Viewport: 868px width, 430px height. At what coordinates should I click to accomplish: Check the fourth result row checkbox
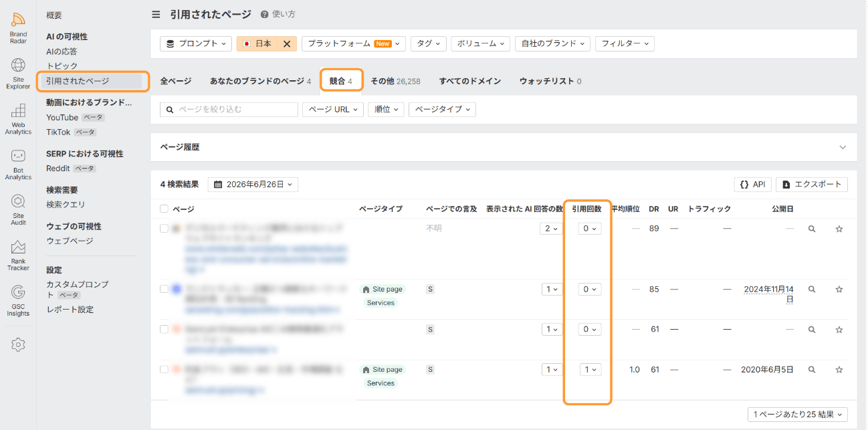[x=165, y=369]
